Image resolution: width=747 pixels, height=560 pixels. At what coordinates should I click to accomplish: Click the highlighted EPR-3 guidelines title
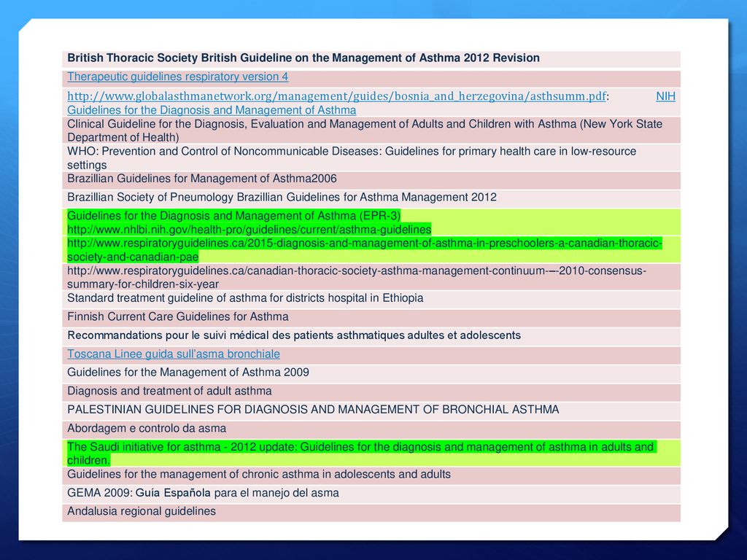point(234,216)
